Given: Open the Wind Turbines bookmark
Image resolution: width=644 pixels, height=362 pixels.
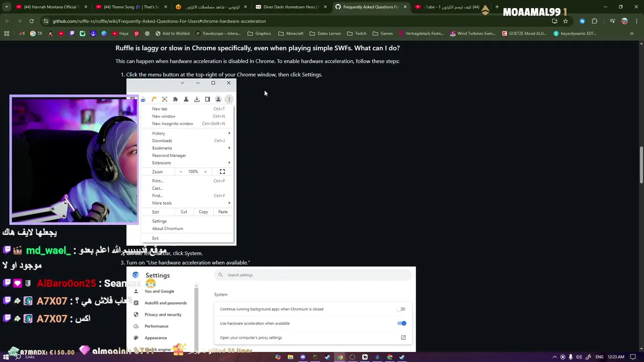Looking at the screenshot, I should 473,34.
